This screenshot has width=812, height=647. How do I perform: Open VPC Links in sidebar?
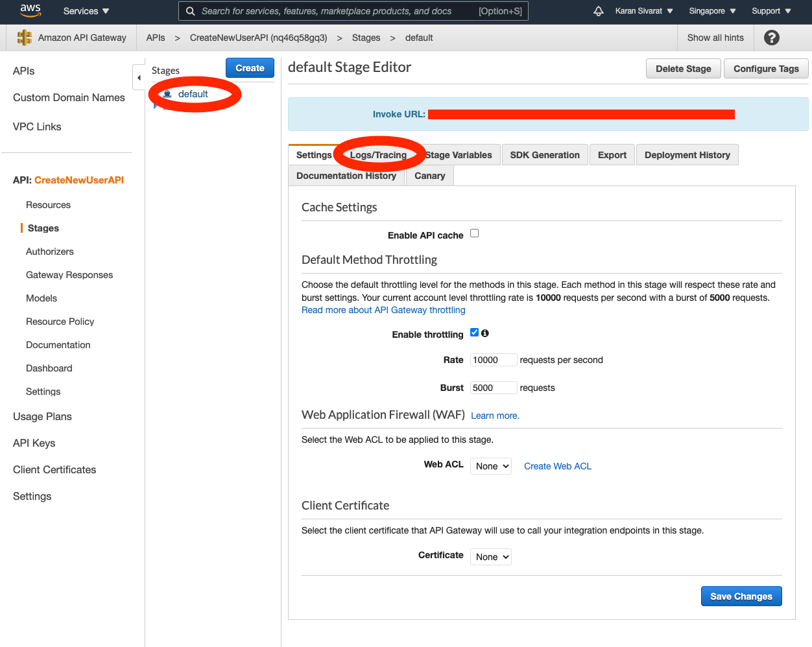[37, 126]
